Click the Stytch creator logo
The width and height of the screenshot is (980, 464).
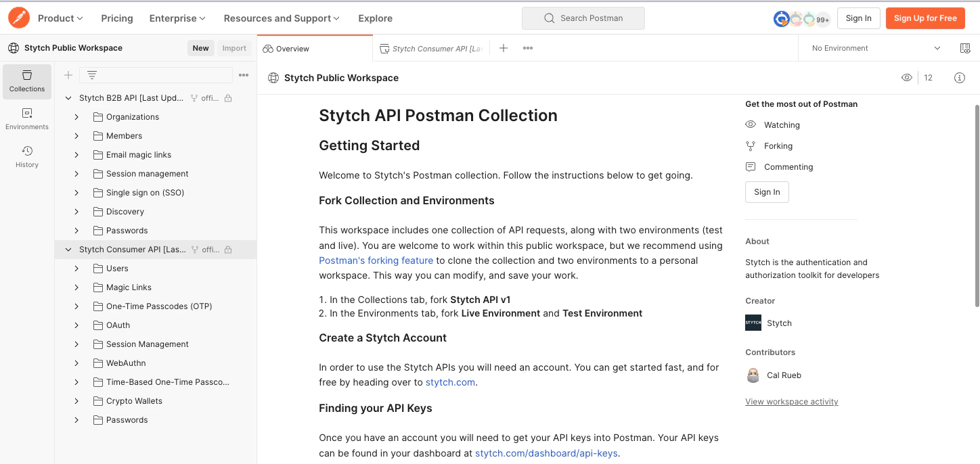pos(753,323)
